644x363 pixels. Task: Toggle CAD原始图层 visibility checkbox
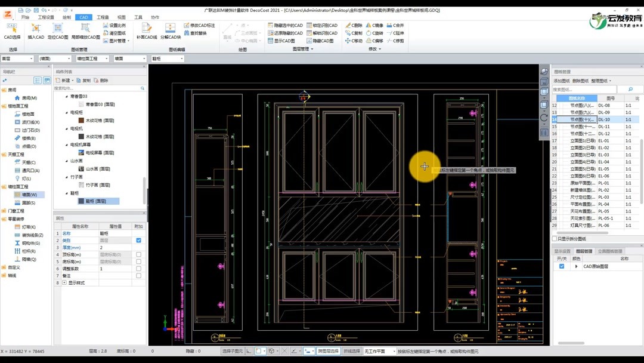(x=562, y=266)
